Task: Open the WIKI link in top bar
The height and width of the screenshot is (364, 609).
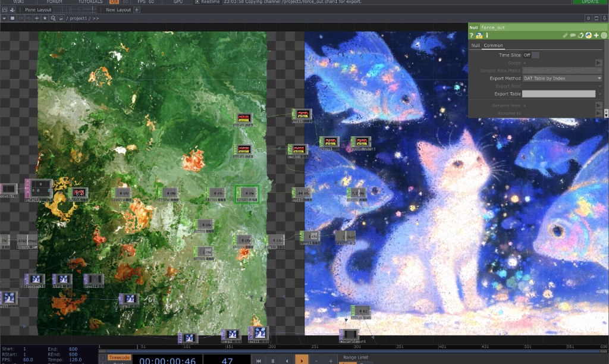Action: coord(18,2)
